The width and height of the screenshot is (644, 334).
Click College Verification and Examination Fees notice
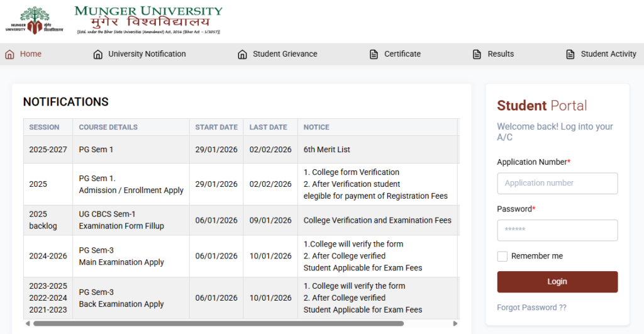[x=377, y=220]
